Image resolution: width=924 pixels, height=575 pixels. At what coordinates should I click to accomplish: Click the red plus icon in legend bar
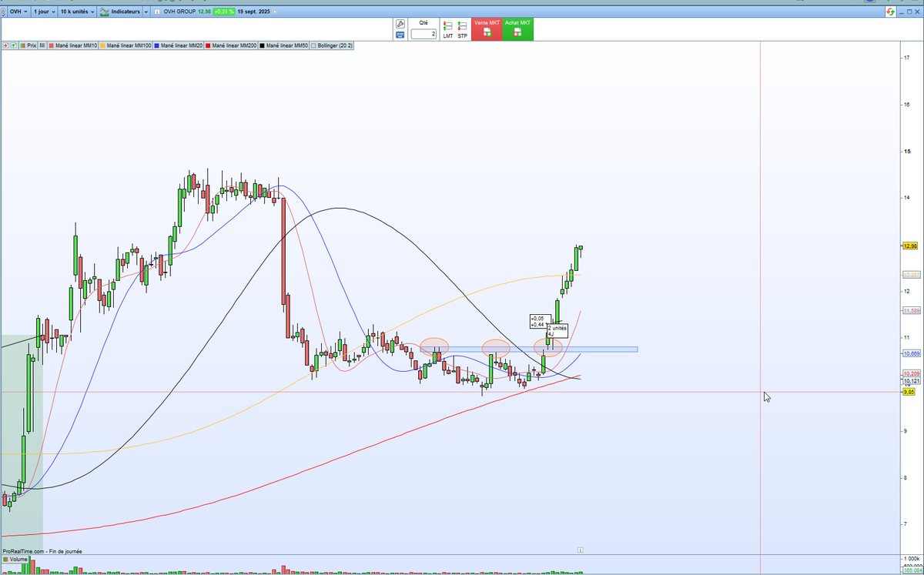(x=5, y=46)
